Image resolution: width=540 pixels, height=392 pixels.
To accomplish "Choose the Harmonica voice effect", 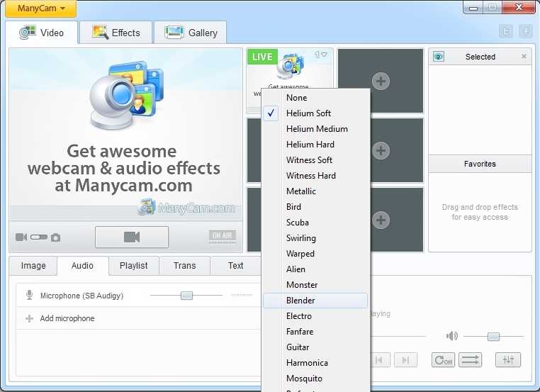I will tap(315, 363).
